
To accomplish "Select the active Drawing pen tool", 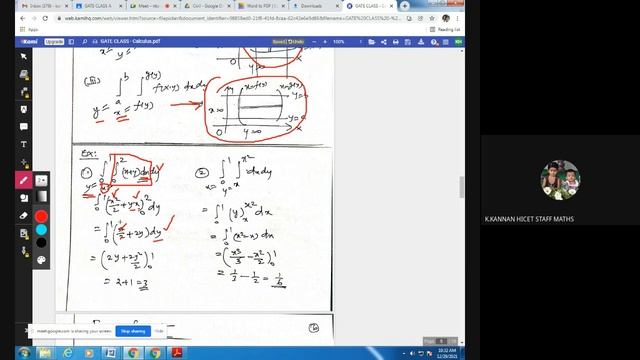I will tap(24, 180).
